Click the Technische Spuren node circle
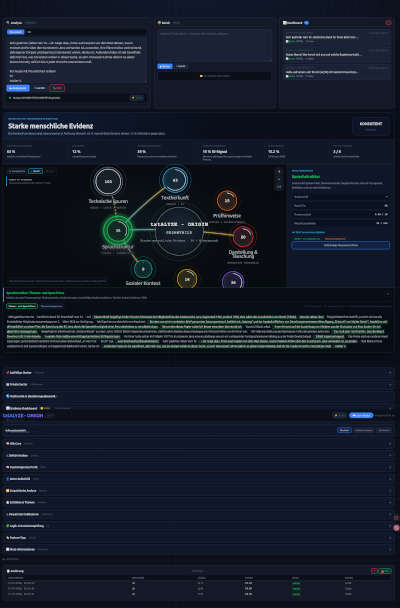Screen dimensions: 400x608 click(108, 181)
